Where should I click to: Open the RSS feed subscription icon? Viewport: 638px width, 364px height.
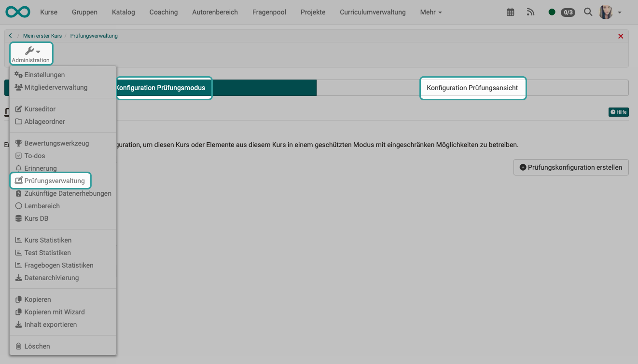[x=530, y=12]
